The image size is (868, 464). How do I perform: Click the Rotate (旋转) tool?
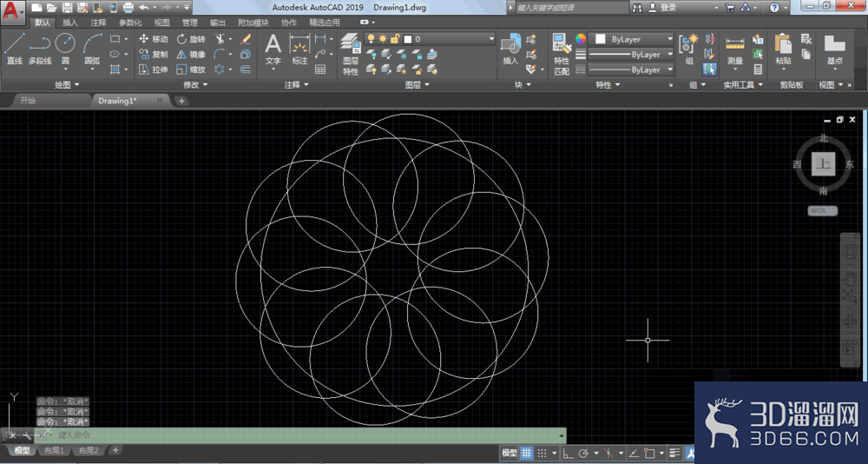coord(191,39)
